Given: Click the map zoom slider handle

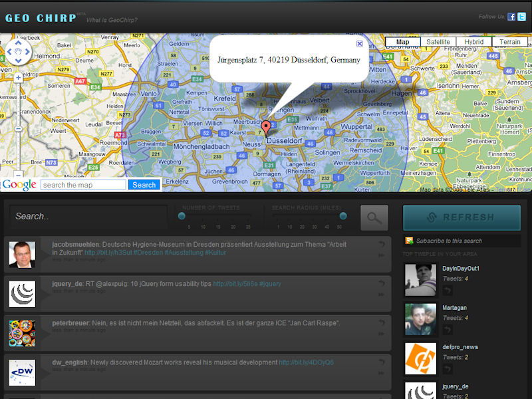Looking at the screenshot, I should [x=19, y=129].
